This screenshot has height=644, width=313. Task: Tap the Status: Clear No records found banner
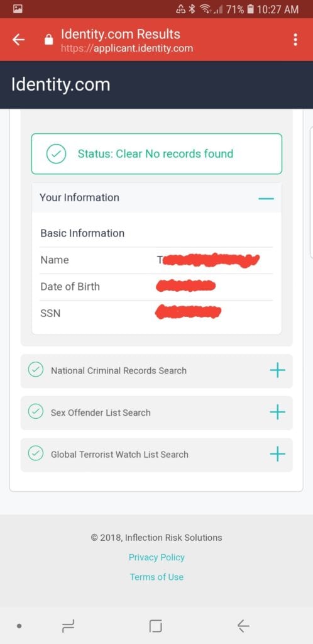coord(156,153)
